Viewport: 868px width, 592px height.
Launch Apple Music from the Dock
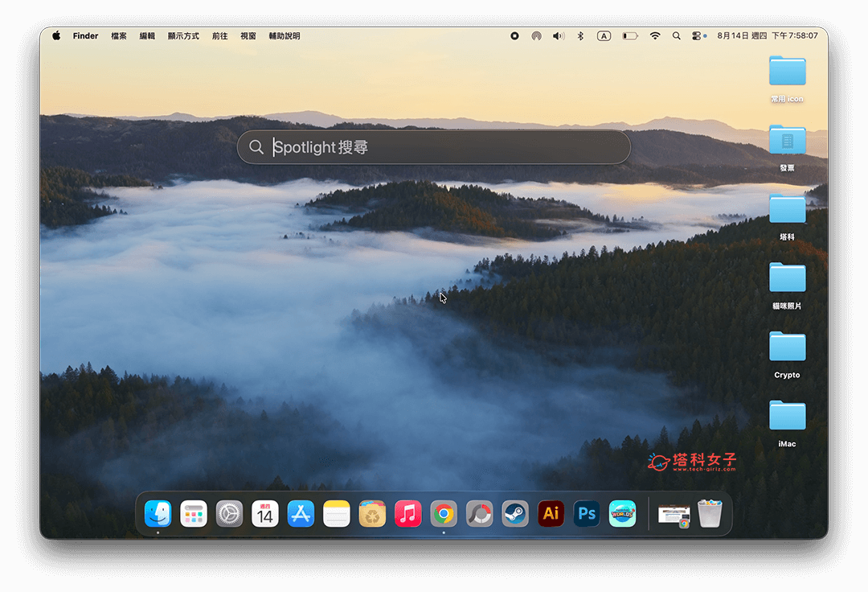(x=407, y=513)
